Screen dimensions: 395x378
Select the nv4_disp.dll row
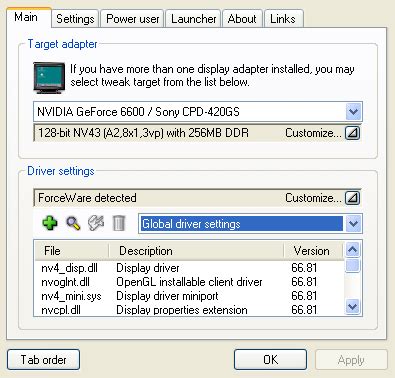(189, 268)
